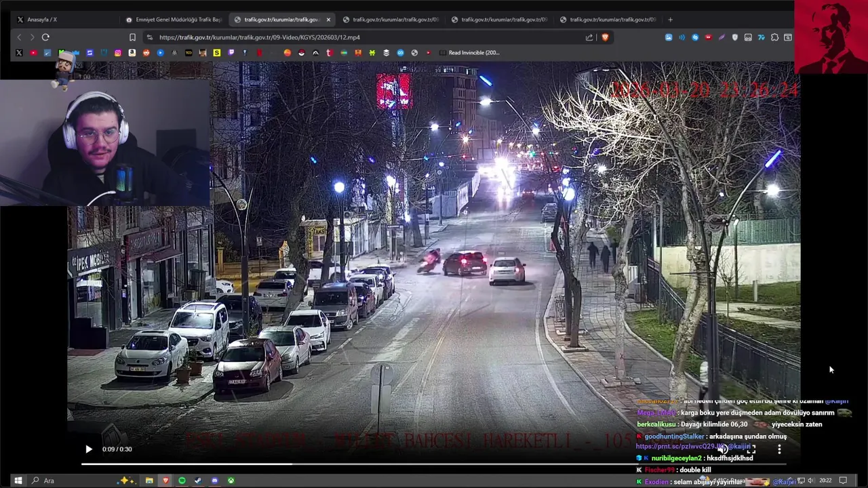Open the YouTube bookmark in the bookmarks bar
The width and height of the screenshot is (868, 488).
pos(33,52)
